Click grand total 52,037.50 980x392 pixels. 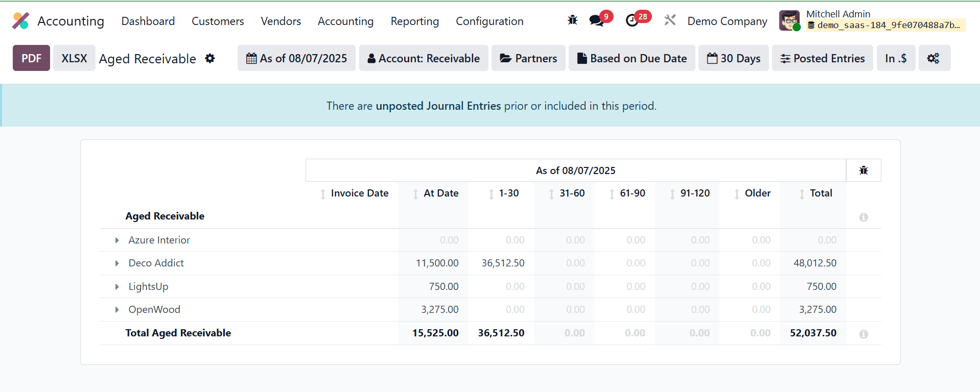pos(813,333)
